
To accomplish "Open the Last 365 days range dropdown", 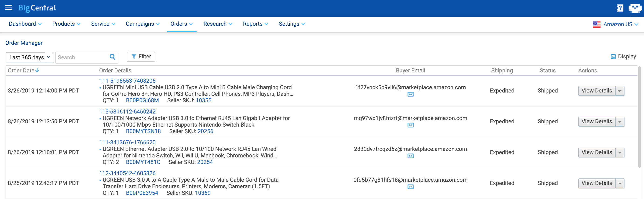I will 30,57.
